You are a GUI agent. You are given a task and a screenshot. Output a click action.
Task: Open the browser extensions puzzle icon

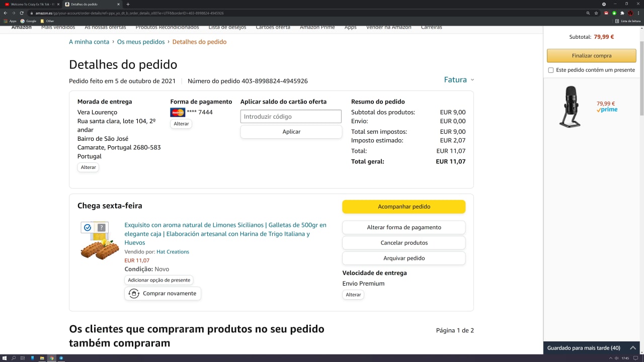click(x=622, y=13)
